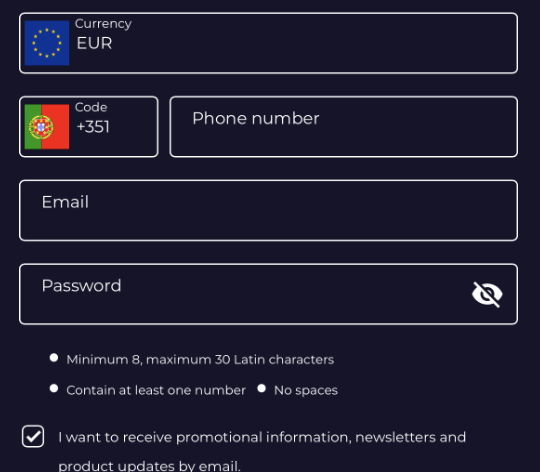
Task: Open the Currency dropdown showing EUR
Action: (268, 43)
